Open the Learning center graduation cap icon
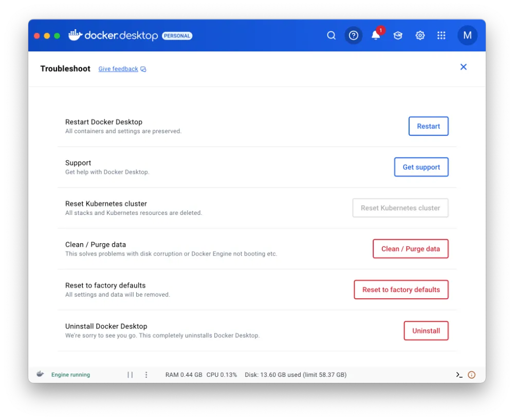This screenshot has height=420, width=514. tap(398, 35)
